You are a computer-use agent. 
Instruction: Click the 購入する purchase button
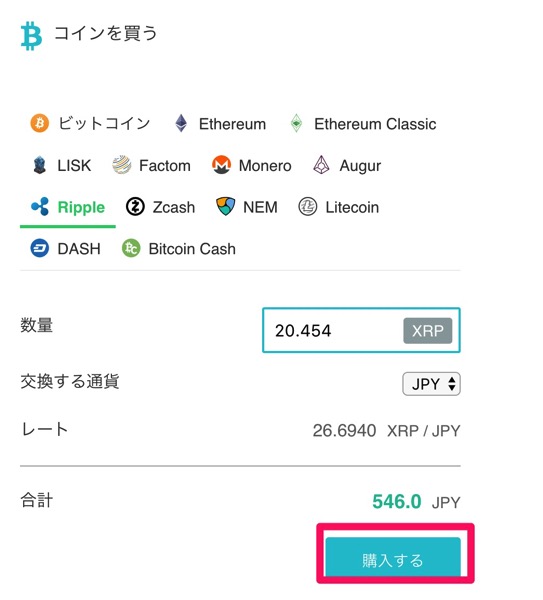click(393, 560)
